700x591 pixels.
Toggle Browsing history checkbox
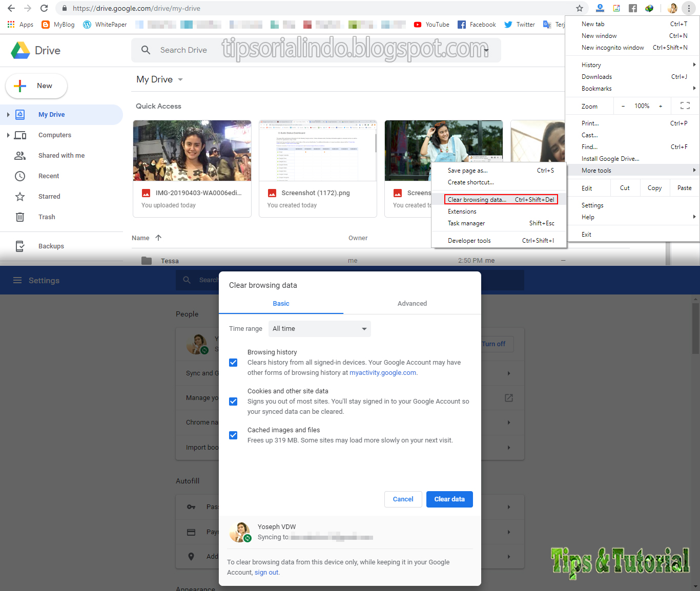(233, 363)
